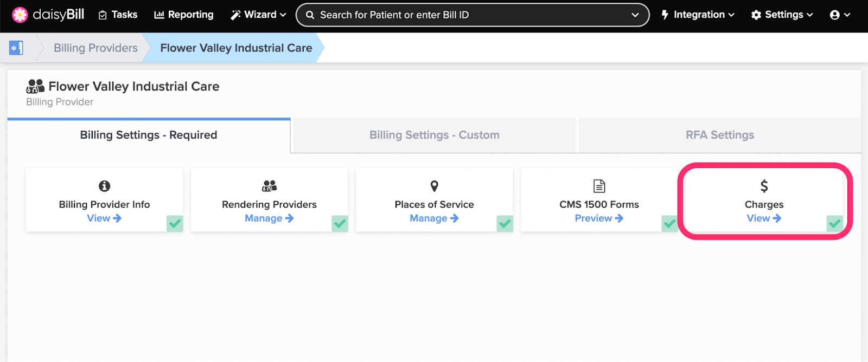This screenshot has height=362, width=868.
Task: Expand the Integration dropdown chevron
Action: coord(731,15)
